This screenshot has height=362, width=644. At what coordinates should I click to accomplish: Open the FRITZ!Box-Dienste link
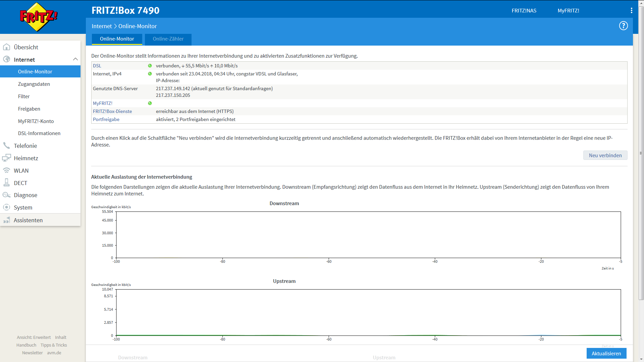tap(112, 111)
